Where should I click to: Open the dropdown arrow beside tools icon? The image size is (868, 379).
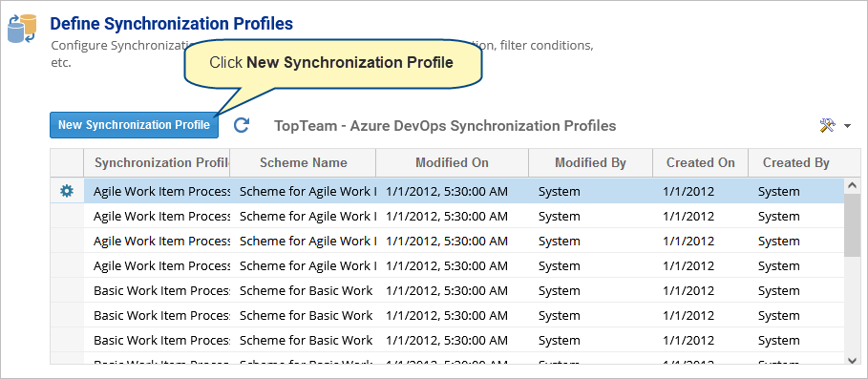click(x=848, y=126)
